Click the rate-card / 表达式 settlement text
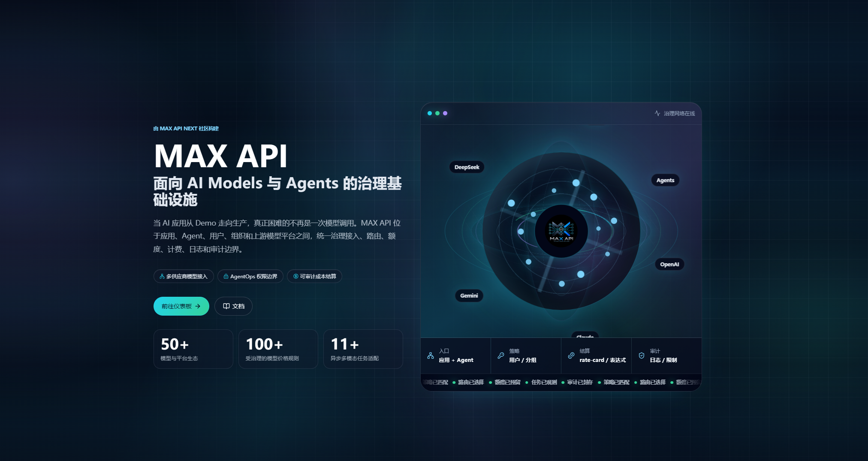The image size is (868, 461). pyautogui.click(x=603, y=360)
